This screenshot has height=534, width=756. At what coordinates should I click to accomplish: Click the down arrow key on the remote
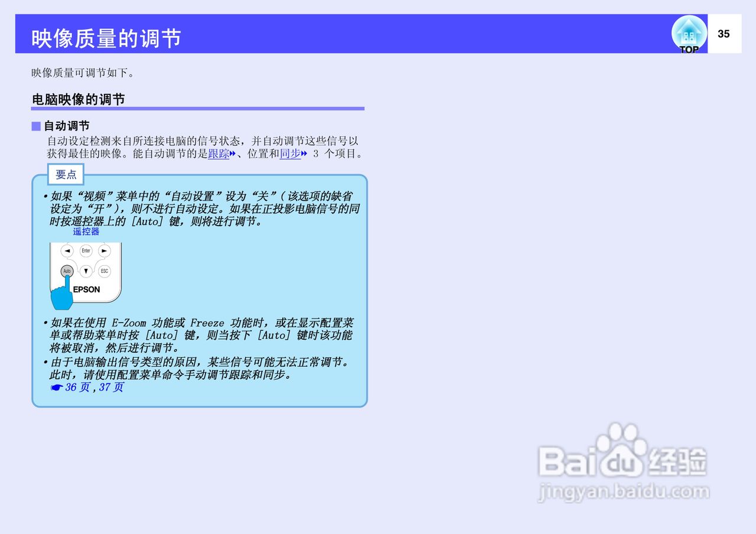pos(86,271)
